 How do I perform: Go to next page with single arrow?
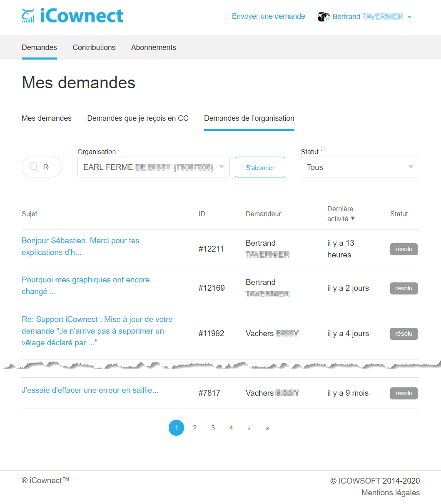coord(249,428)
